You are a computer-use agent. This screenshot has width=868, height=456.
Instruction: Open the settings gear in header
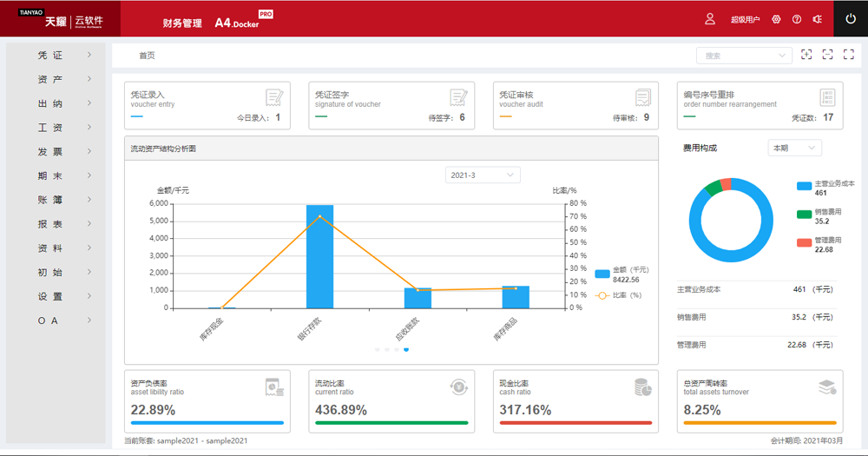[776, 19]
